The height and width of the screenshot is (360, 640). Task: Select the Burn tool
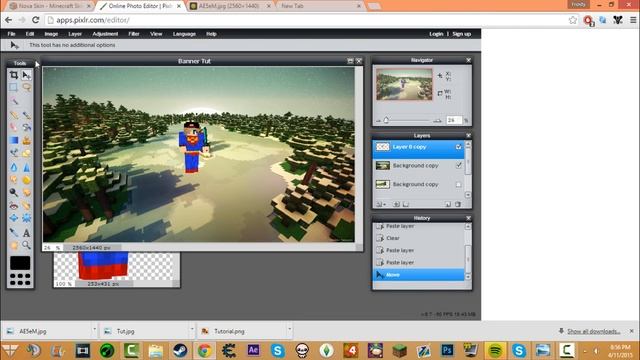(27, 192)
